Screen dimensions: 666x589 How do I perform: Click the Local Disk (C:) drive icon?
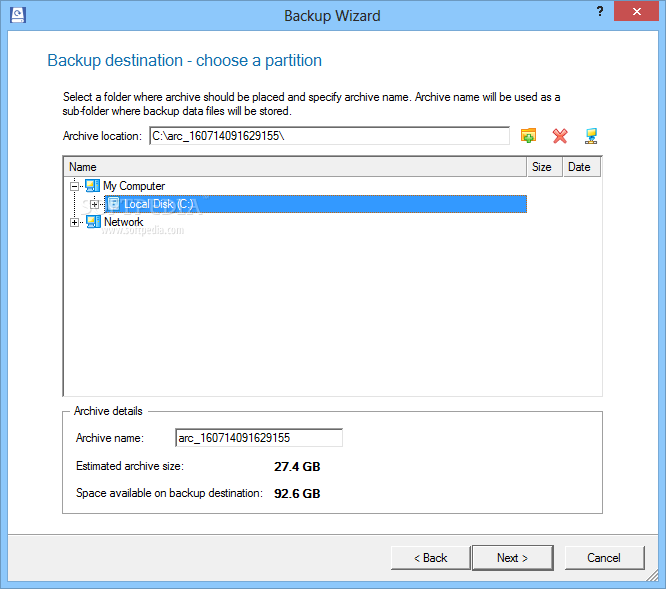point(113,204)
